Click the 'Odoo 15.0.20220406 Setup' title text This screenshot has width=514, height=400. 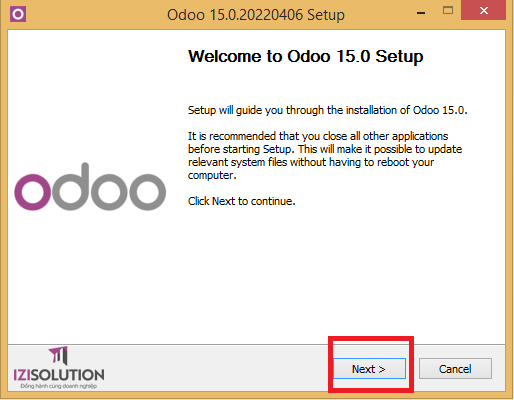click(256, 15)
